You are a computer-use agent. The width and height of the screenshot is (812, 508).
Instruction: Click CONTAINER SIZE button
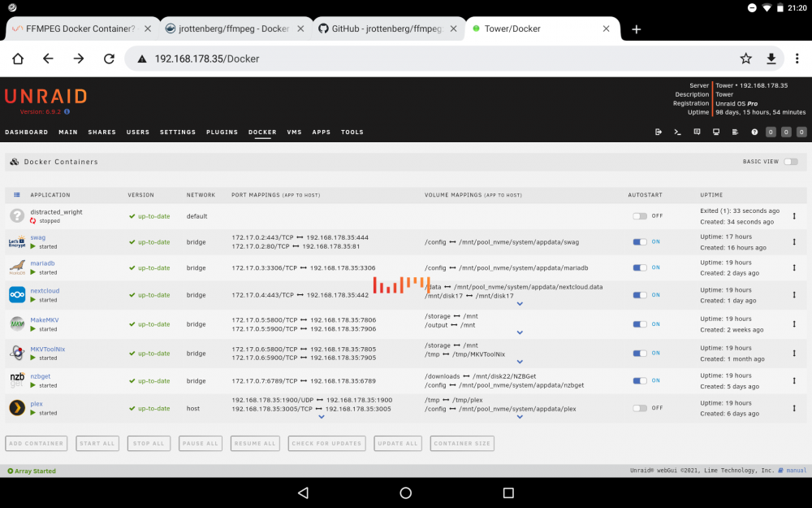(462, 443)
